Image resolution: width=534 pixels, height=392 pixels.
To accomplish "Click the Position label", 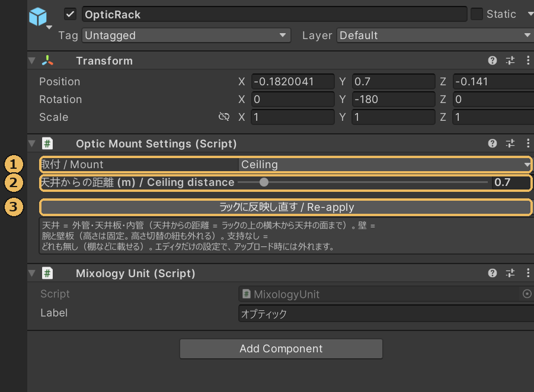I will click(60, 82).
